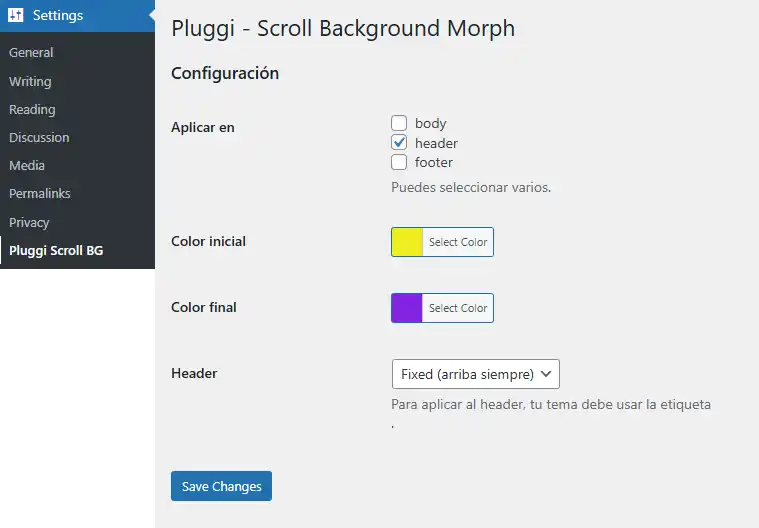This screenshot has height=528, width=759.
Task: Click the Configuración heading
Action: click(x=225, y=73)
